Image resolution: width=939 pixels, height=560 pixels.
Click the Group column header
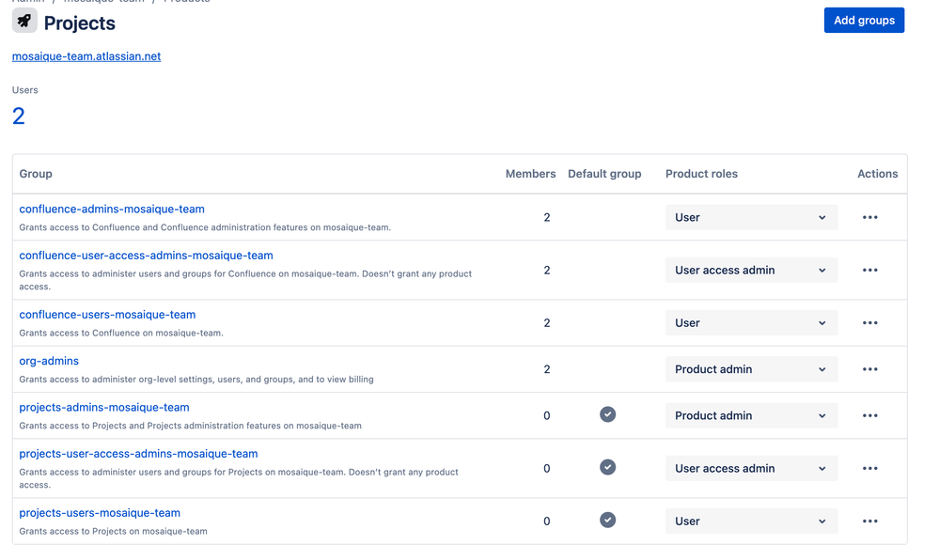tap(36, 174)
